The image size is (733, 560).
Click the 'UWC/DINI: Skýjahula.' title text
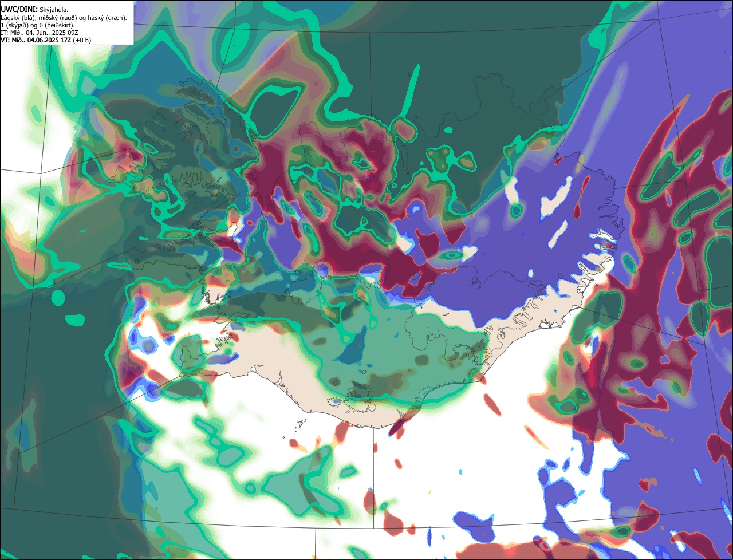pyautogui.click(x=34, y=10)
